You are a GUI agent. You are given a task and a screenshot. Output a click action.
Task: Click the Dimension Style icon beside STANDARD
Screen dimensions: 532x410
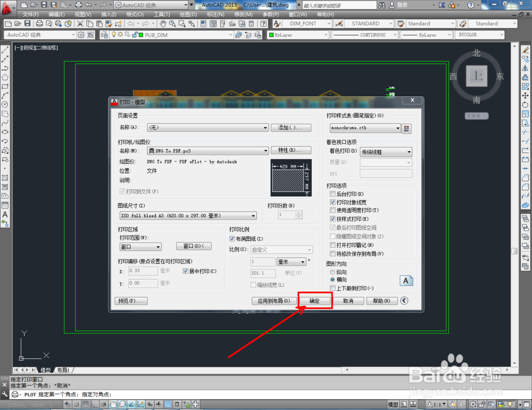click(x=338, y=23)
